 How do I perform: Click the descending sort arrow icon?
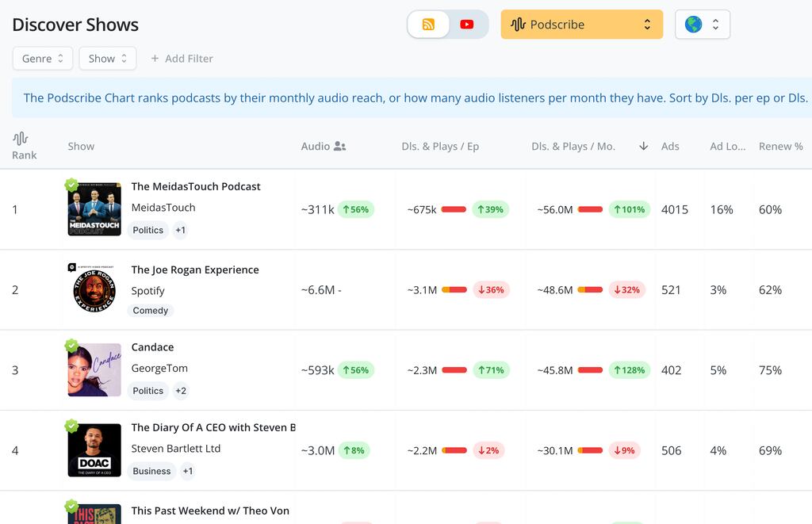click(x=643, y=147)
